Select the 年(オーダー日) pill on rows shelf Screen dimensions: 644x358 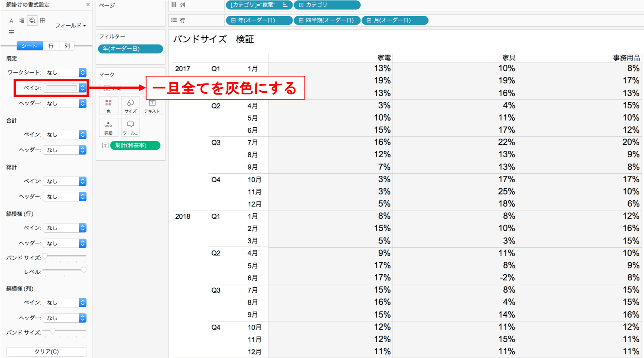click(259, 20)
